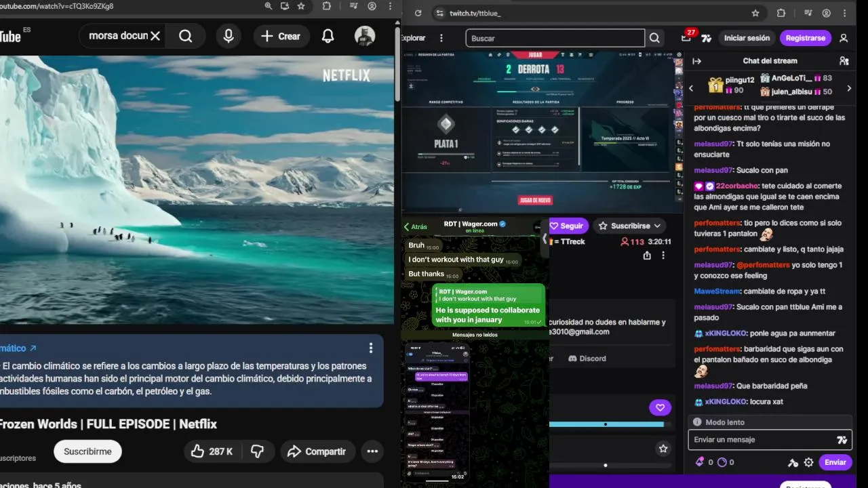Go back with Atrás in the WhatsApp overlay
Image resolution: width=868 pixels, height=488 pixels.
click(x=416, y=226)
